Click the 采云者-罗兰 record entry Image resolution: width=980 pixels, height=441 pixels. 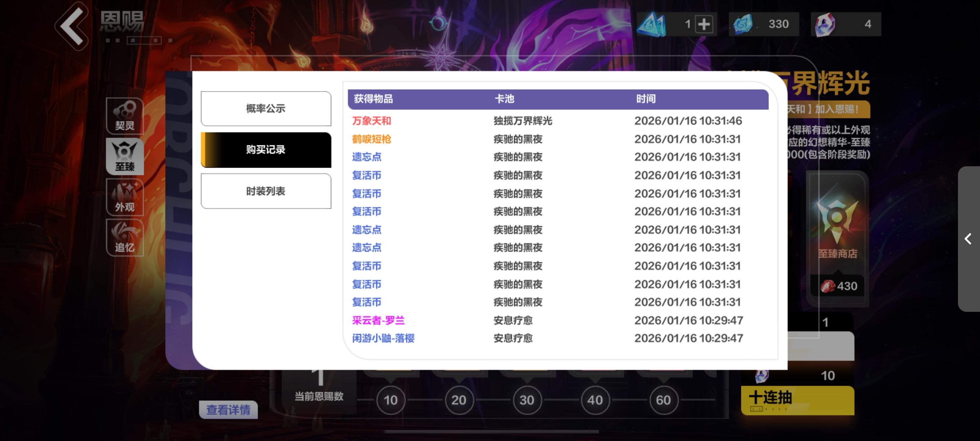point(378,320)
